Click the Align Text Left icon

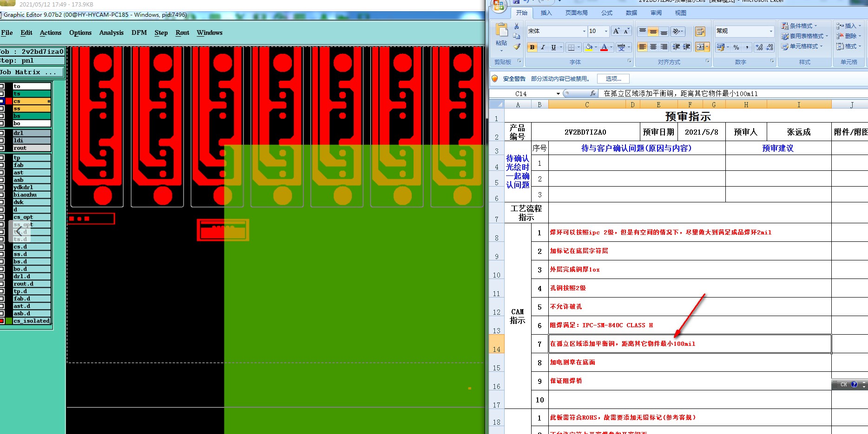(642, 47)
